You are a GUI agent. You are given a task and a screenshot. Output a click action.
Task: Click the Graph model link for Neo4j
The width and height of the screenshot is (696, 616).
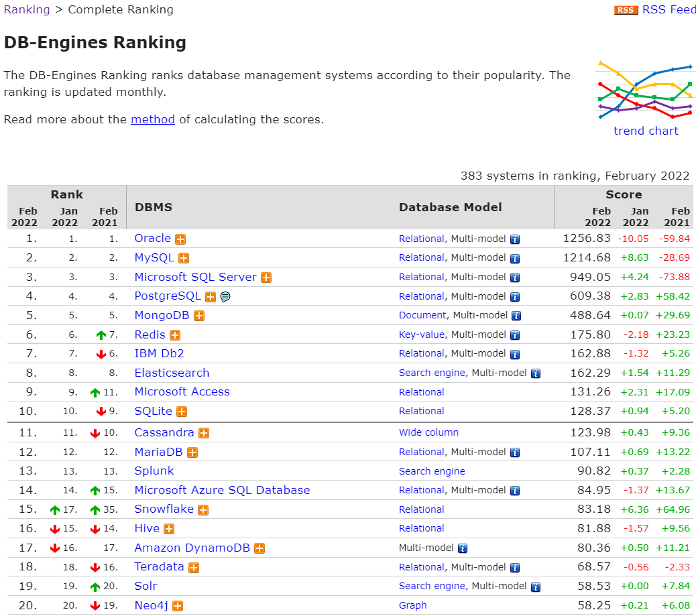(x=413, y=605)
